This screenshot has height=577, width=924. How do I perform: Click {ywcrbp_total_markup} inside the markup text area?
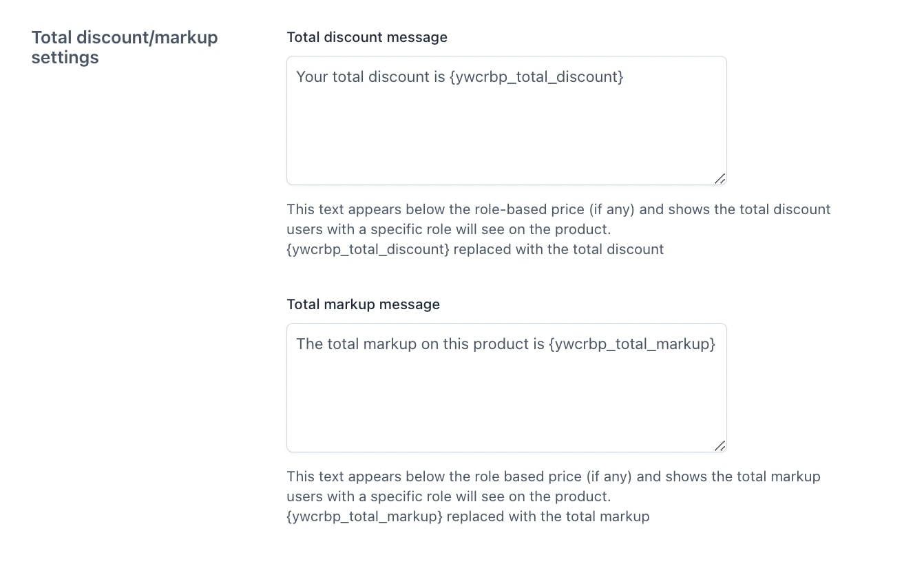tap(632, 344)
